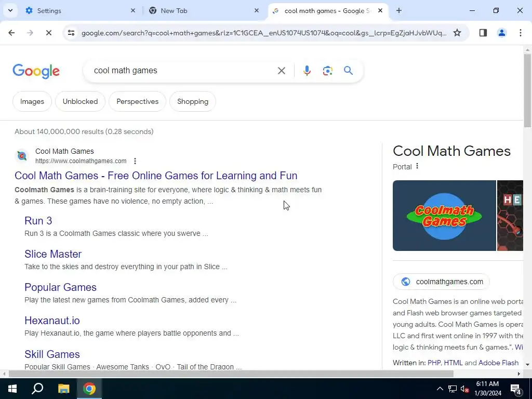
Task: Click the vertical scrollbar thumb
Action: point(527,90)
